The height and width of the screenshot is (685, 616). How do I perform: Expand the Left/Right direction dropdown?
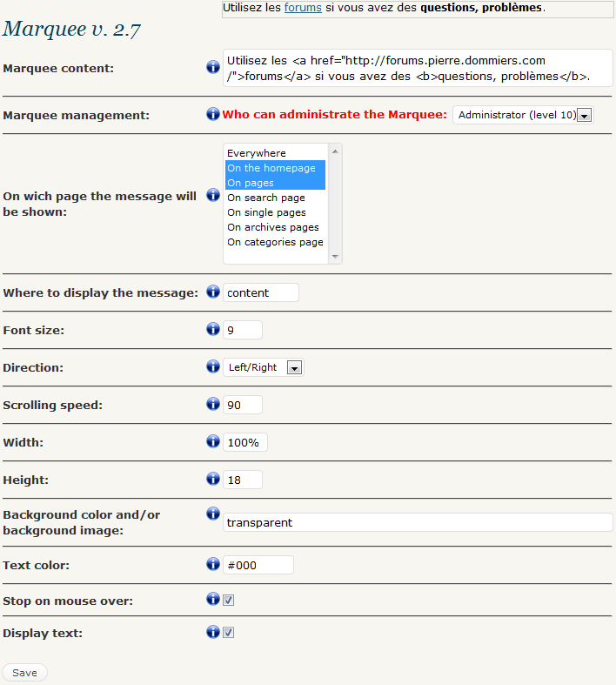(264, 367)
